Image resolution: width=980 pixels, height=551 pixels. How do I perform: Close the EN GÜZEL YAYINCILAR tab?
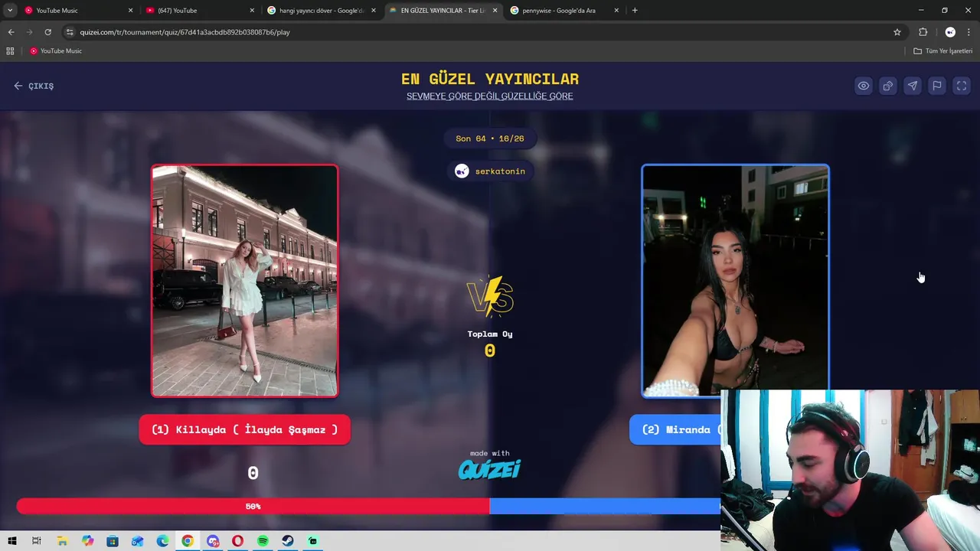pos(495,11)
